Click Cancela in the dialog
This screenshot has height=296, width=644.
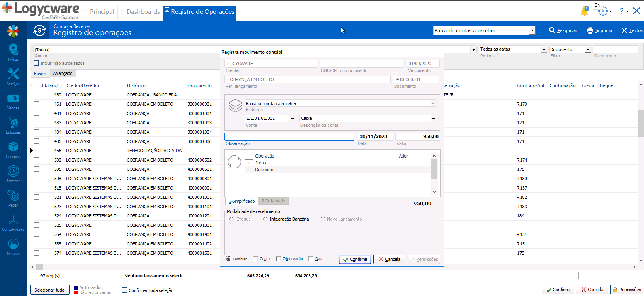click(x=389, y=259)
